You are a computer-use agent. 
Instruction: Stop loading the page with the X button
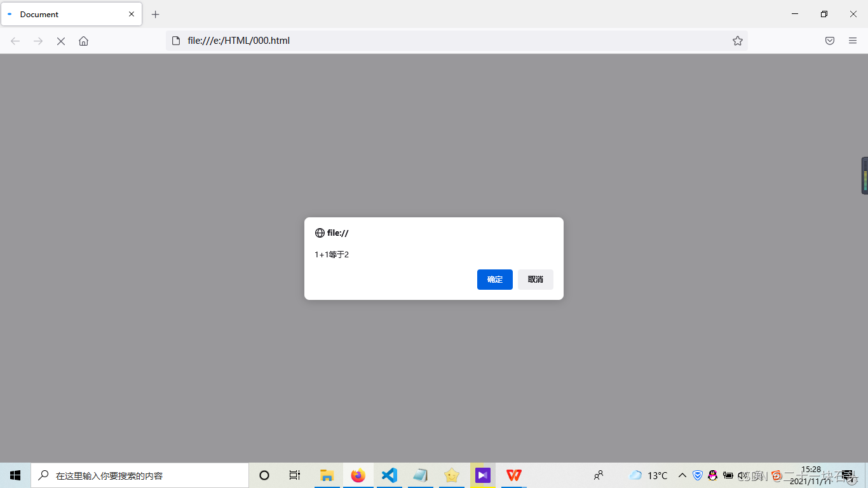[61, 41]
